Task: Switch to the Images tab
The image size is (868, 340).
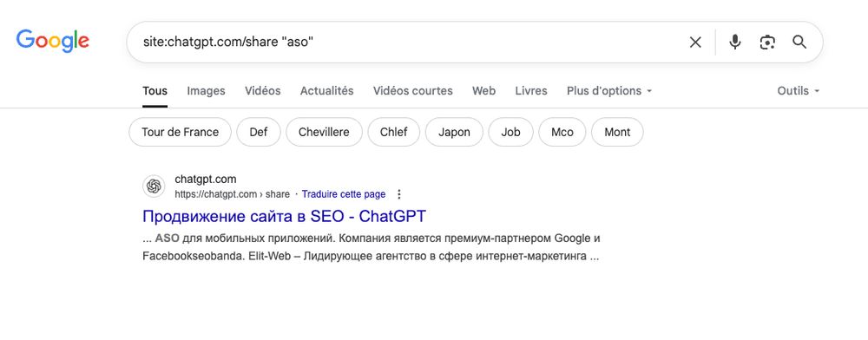Action: click(206, 91)
